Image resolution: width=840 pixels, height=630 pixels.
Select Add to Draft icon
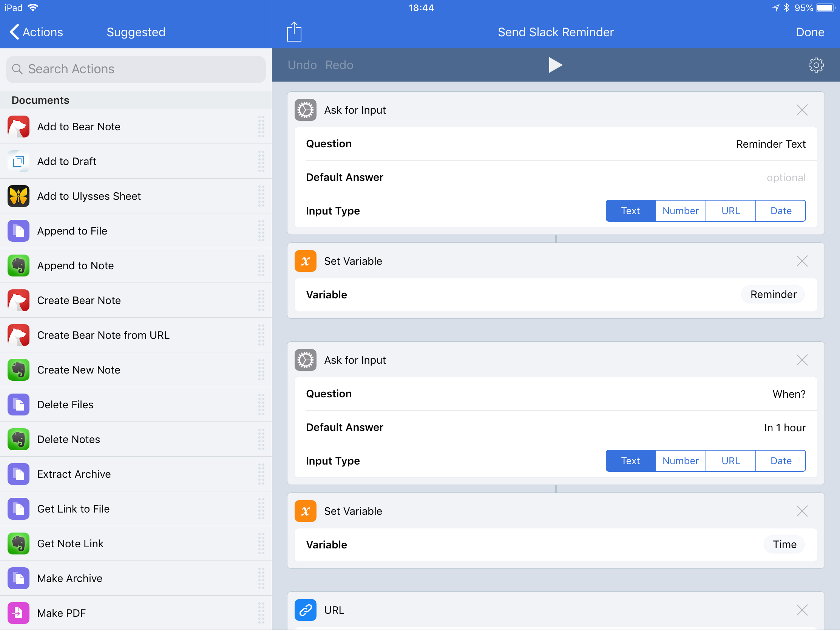pyautogui.click(x=18, y=161)
